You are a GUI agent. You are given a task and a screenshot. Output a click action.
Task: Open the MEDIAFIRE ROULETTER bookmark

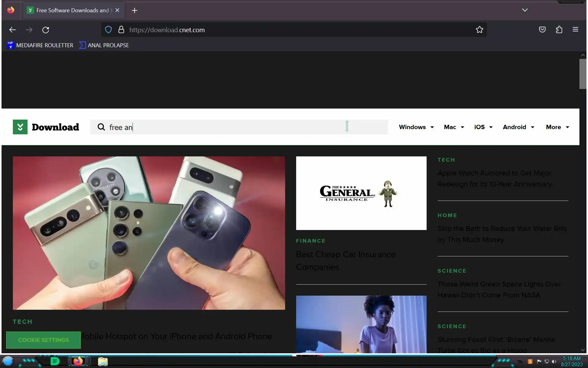click(x=40, y=45)
